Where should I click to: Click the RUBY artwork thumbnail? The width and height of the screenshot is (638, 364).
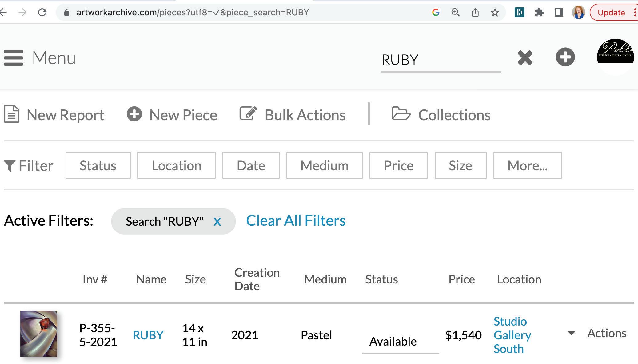[39, 334]
